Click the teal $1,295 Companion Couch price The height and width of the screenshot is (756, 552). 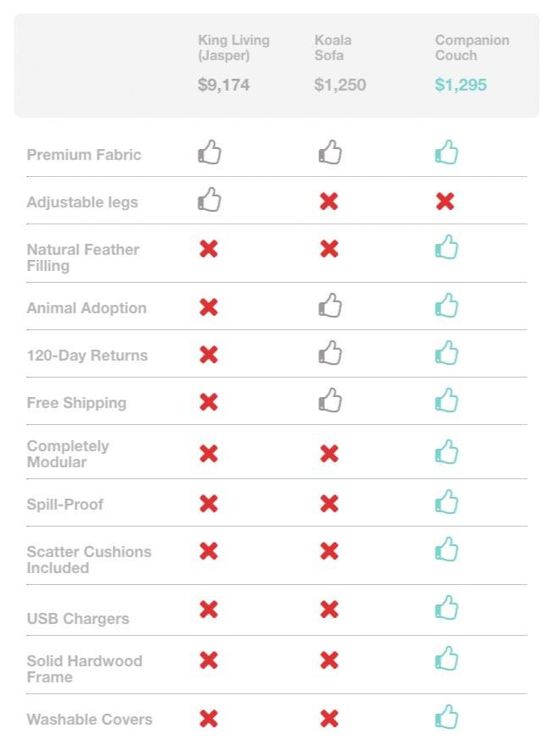461,85
